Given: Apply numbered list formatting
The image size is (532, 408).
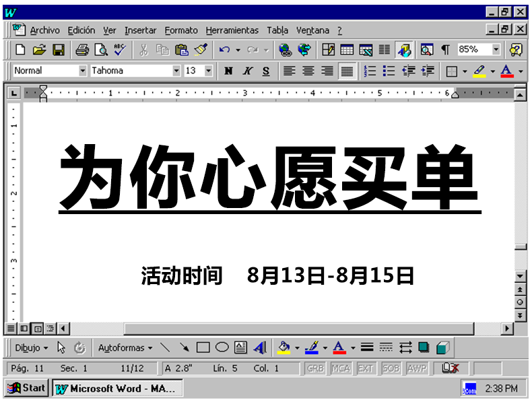Looking at the screenshot, I should click(x=370, y=71).
